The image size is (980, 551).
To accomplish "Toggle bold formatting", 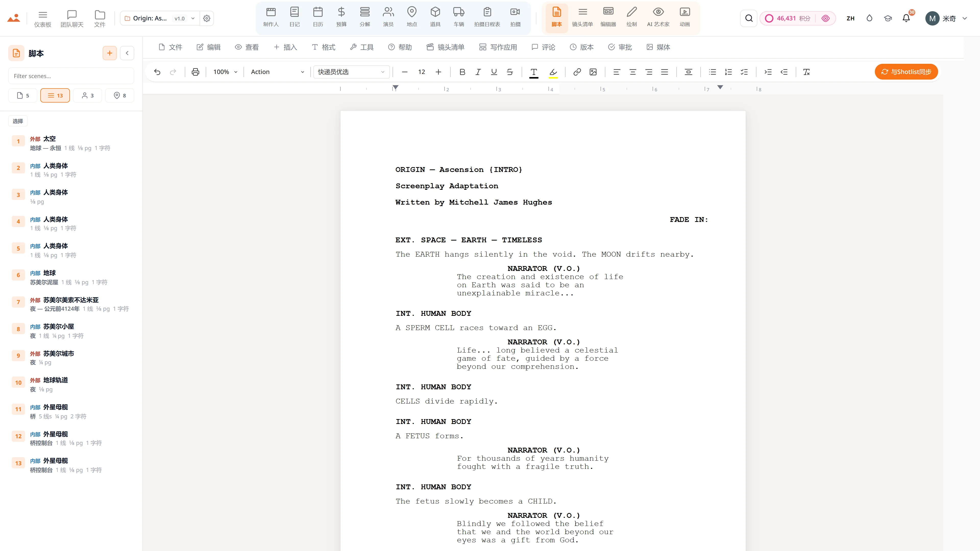I will click(x=462, y=72).
